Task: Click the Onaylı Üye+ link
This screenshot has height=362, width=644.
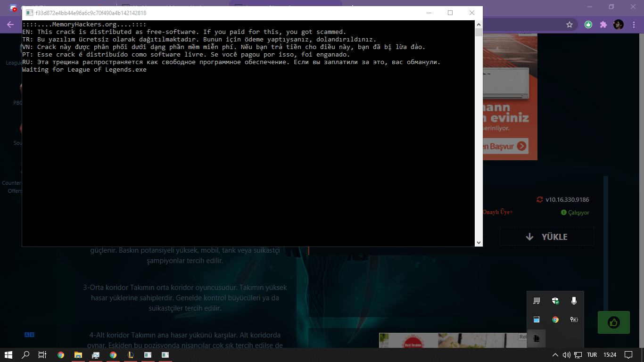Action: click(x=497, y=212)
